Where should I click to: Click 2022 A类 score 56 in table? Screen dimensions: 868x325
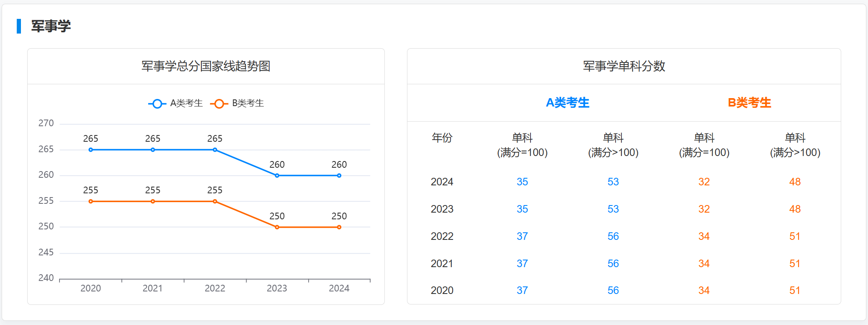coord(613,237)
